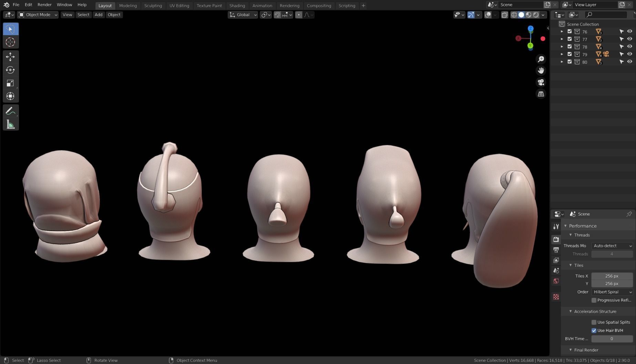Open the Render properties tab
The height and width of the screenshot is (364, 636).
[556, 239]
